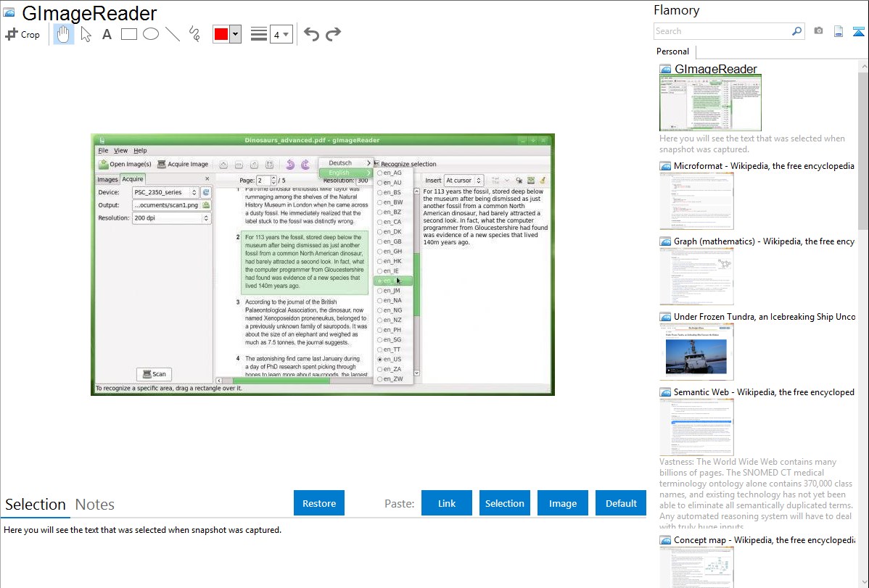
Task: Select the en_AG radio option
Action: coord(390,173)
